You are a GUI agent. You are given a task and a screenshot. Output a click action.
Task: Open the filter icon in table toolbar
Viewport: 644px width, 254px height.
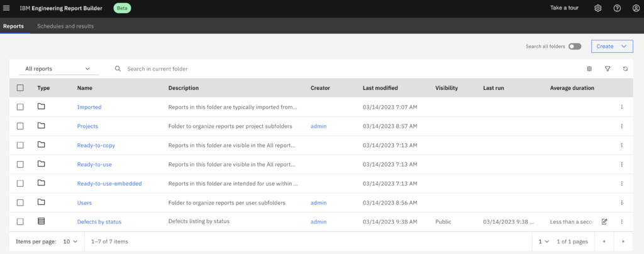pyautogui.click(x=608, y=69)
